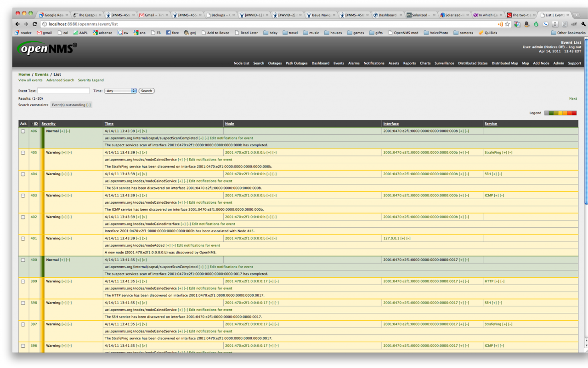
Task: Open the reader bookmark
Action: (x=23, y=33)
